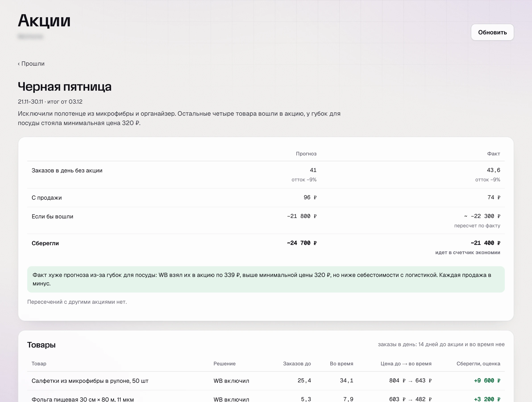The height and width of the screenshot is (402, 532).
Task: Go back via the ‹ Прошли link
Action: [31, 64]
